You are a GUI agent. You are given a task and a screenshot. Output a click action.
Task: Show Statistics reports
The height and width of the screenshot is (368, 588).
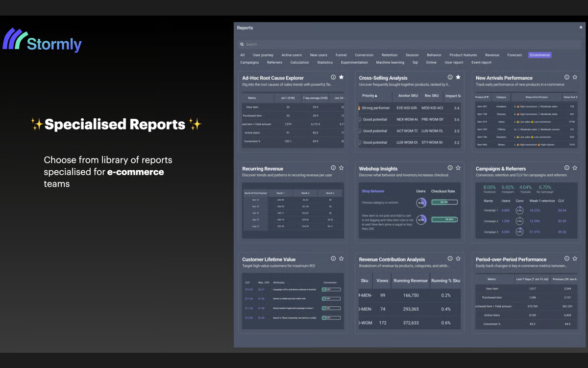click(325, 62)
